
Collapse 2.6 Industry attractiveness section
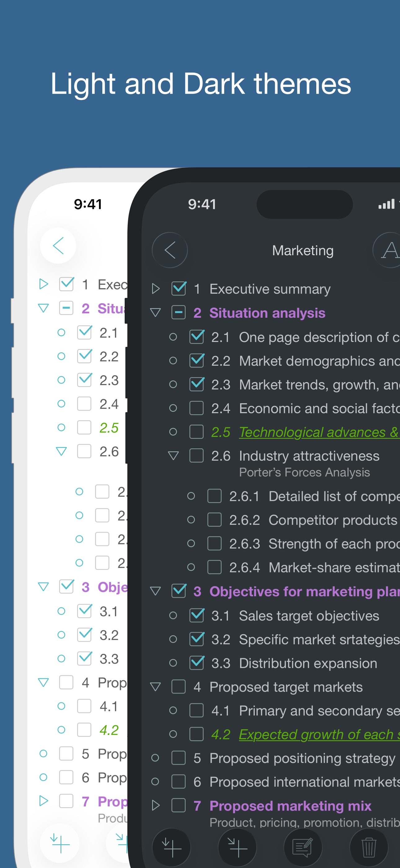173,456
